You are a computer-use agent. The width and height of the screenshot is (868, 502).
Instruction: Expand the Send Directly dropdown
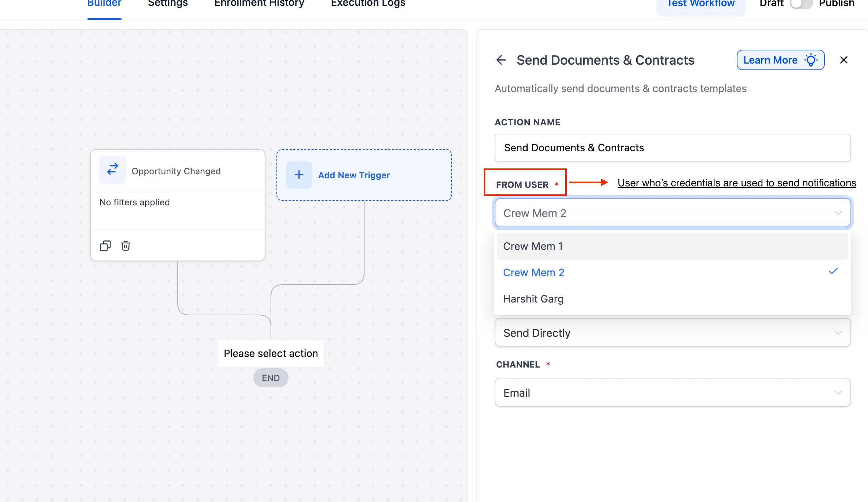(x=673, y=332)
